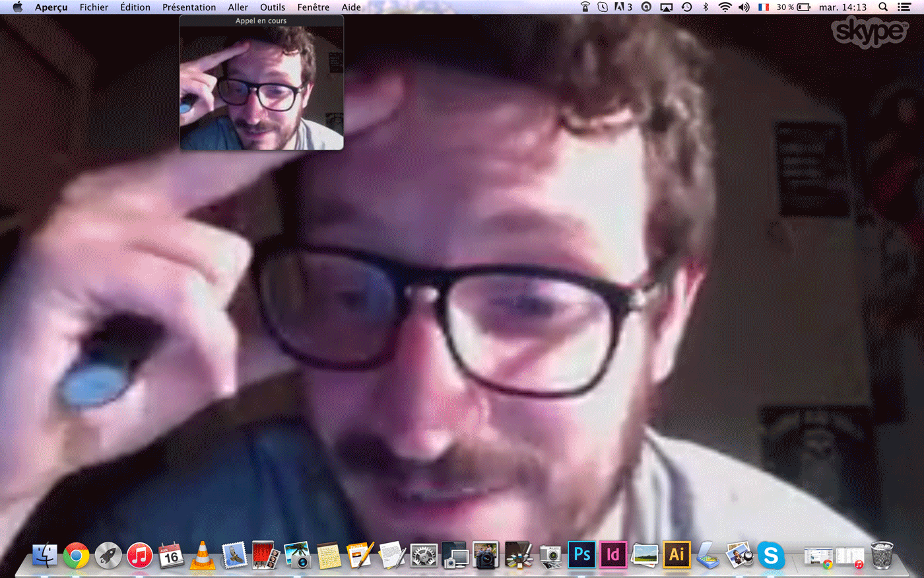Open Preview photos-with-loupe dock icon
The width and height of the screenshot is (924, 578).
pos(740,556)
